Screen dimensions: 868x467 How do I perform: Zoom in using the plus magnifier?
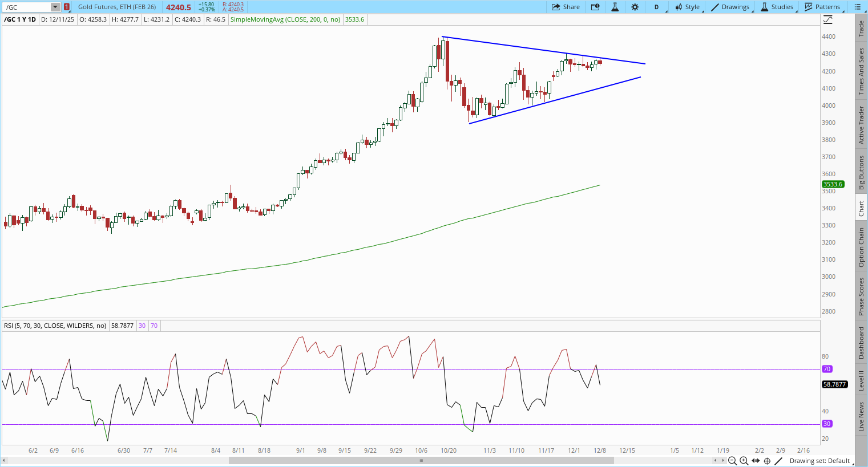click(x=744, y=461)
